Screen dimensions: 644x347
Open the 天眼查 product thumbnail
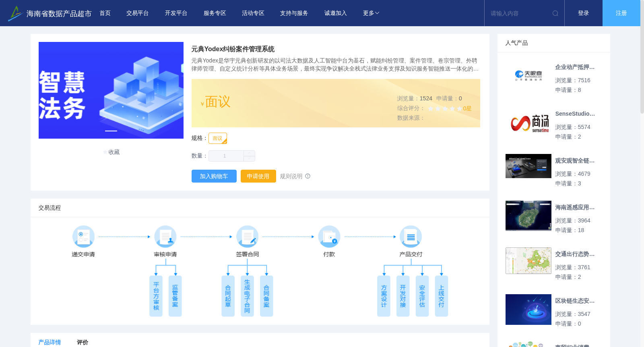[x=528, y=76]
